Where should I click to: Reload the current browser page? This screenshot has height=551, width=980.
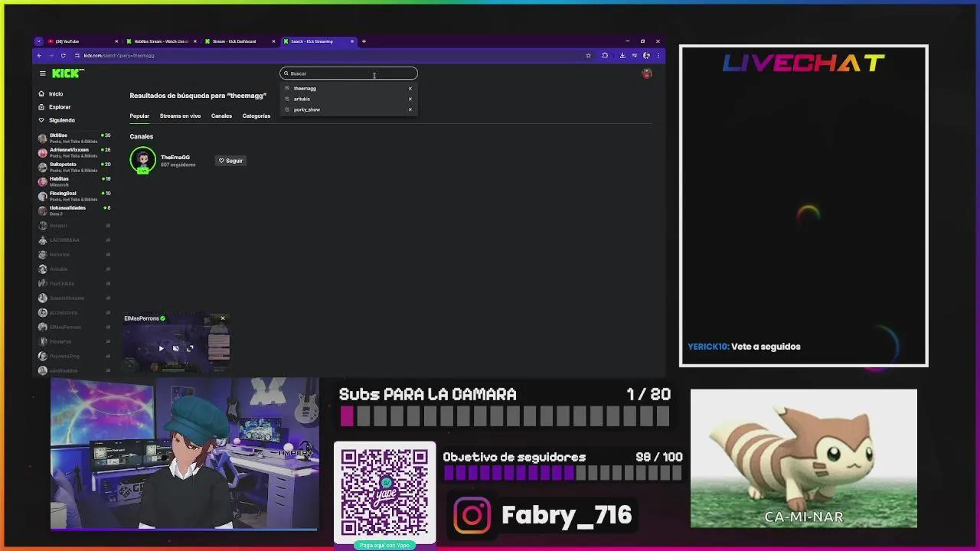tap(63, 55)
